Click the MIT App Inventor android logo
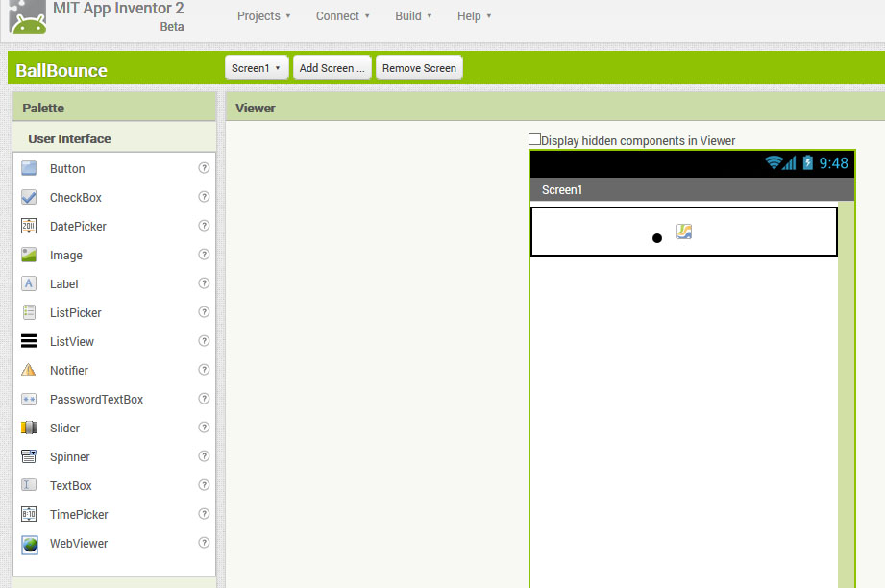This screenshot has height=588, width=885. click(28, 17)
